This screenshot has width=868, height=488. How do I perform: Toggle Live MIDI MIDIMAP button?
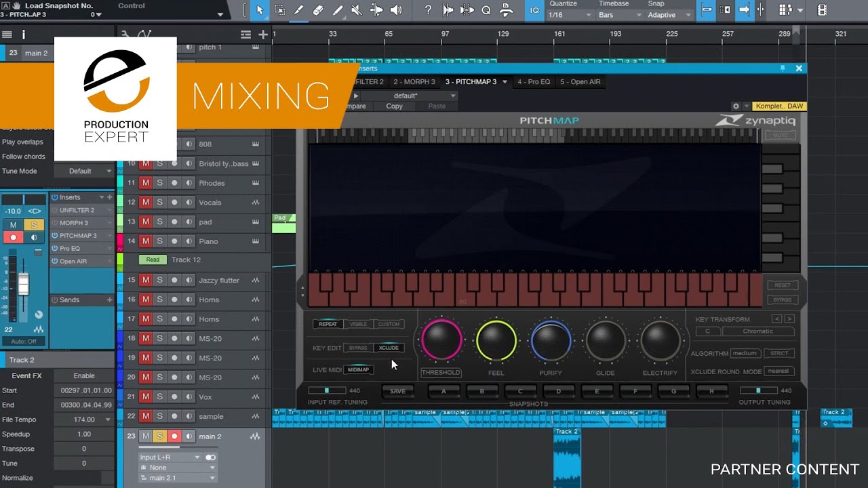click(358, 369)
